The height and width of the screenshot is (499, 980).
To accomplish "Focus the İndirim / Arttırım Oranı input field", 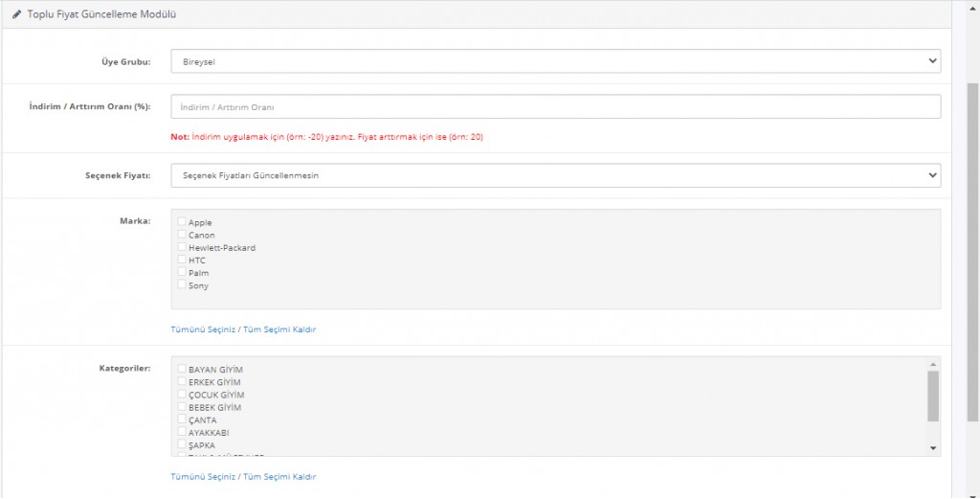I will click(555, 106).
